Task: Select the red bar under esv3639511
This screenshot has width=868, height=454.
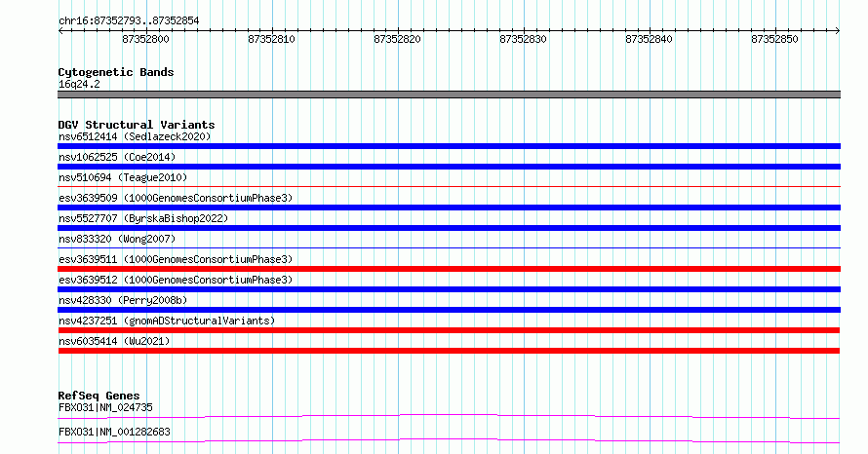Action: pyautogui.click(x=449, y=269)
